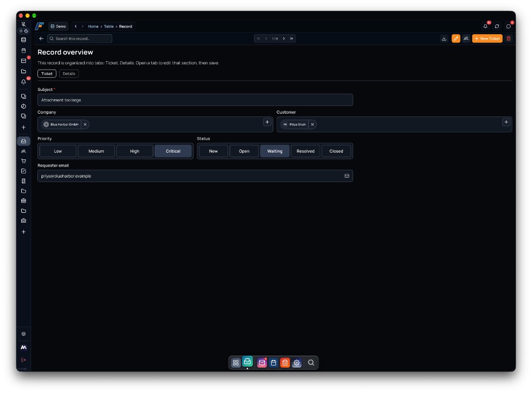532x393 pixels.
Task: Toggle the light/dark theme switch
Action: pyautogui.click(x=23, y=31)
